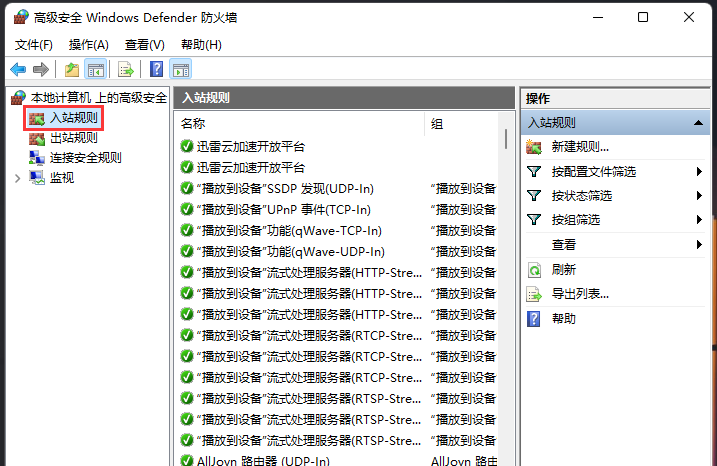Image resolution: width=717 pixels, height=466 pixels.
Task: Click the 新建规则 icon in actions
Action: [535, 147]
